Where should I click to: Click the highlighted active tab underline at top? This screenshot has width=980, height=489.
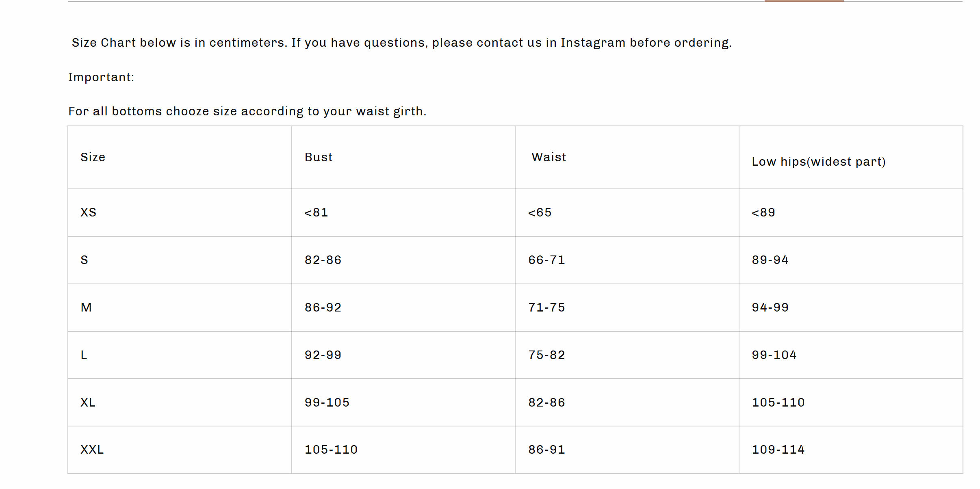coord(804,1)
